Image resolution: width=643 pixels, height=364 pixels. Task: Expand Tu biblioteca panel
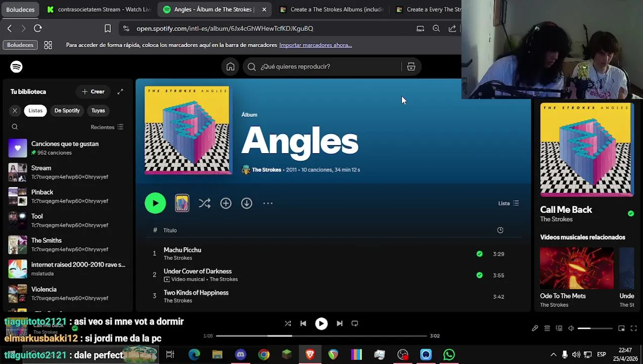coord(120,92)
